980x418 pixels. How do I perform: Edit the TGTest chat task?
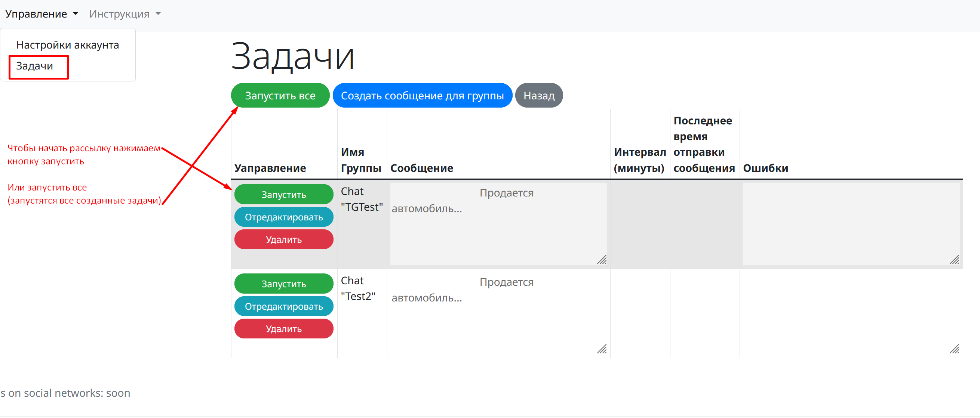283,217
